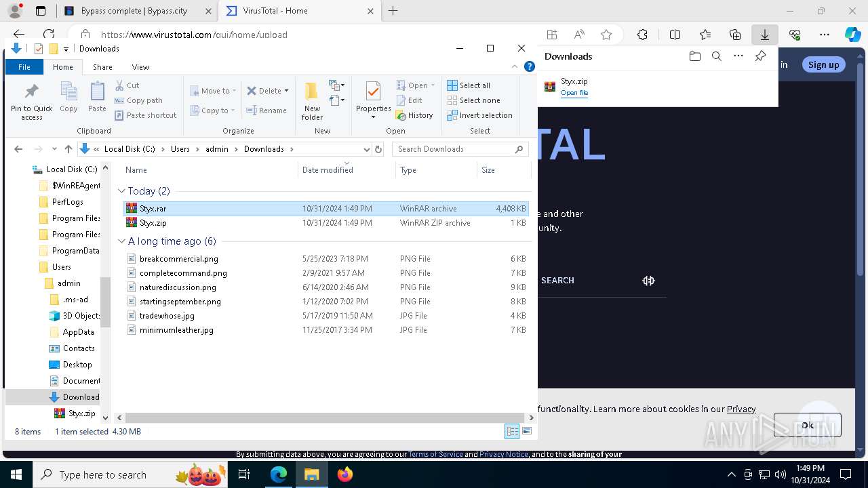
Task: Switch to Bypass complete browser tab
Action: [136, 11]
